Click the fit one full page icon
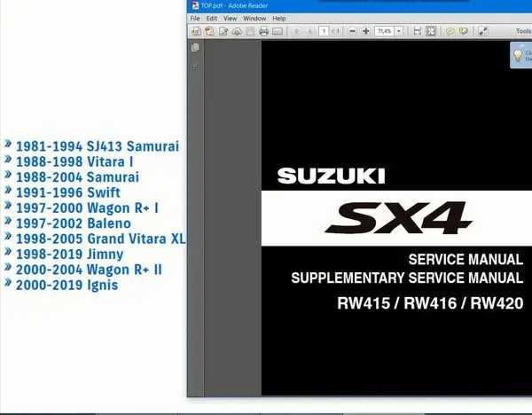The width and height of the screenshot is (532, 415). tap(431, 31)
